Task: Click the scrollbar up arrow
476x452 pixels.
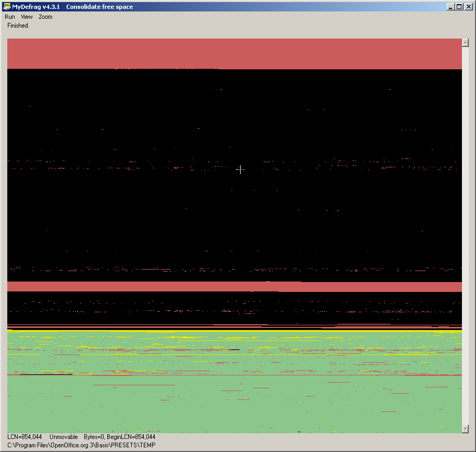Action: click(465, 43)
